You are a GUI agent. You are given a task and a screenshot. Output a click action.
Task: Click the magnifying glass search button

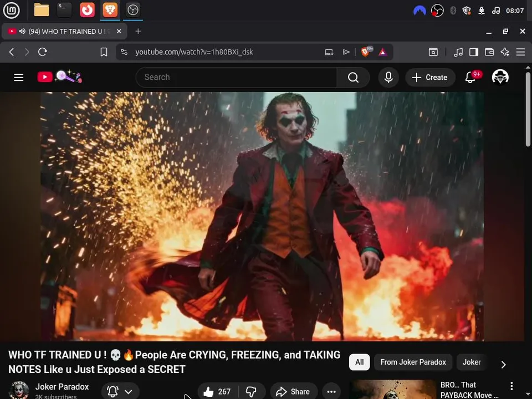pyautogui.click(x=353, y=78)
